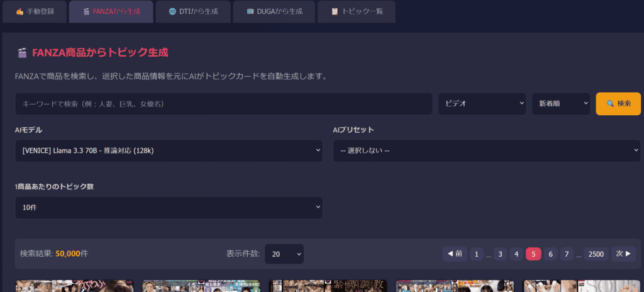Viewport: 644px width, 292px height.
Task: Go to the previous page with ◀前
Action: [x=454, y=254]
